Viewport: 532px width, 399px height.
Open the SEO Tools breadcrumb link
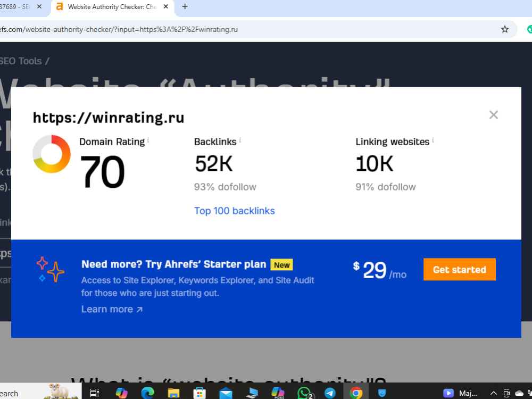21,61
